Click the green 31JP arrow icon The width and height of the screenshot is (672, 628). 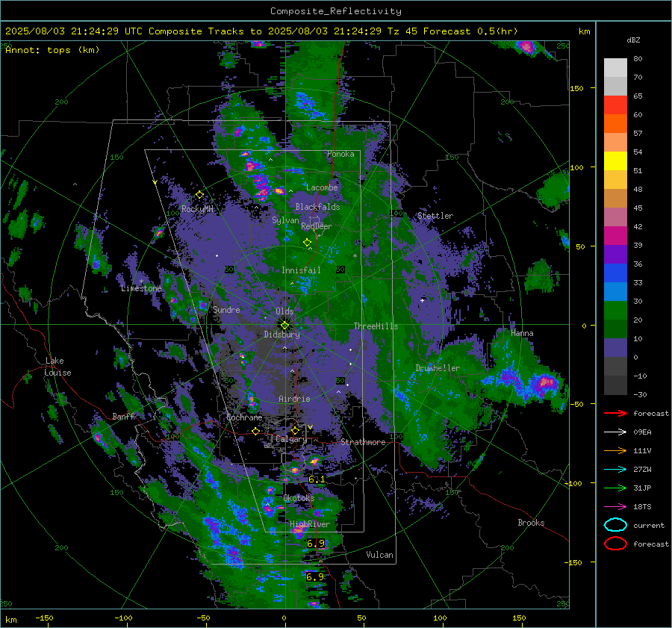pyautogui.click(x=615, y=488)
